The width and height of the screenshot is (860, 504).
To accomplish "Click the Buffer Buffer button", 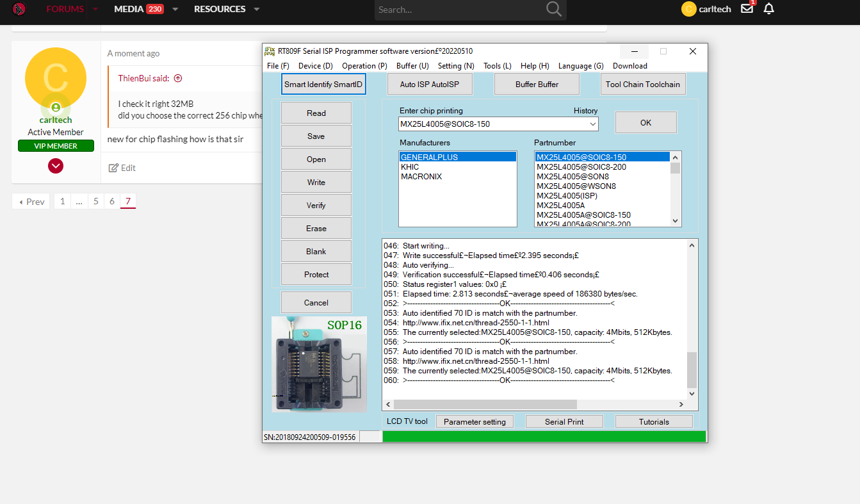I will click(537, 84).
